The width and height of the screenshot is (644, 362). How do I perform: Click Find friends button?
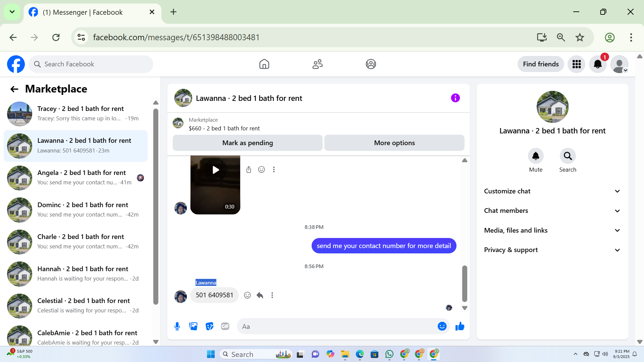(x=541, y=64)
